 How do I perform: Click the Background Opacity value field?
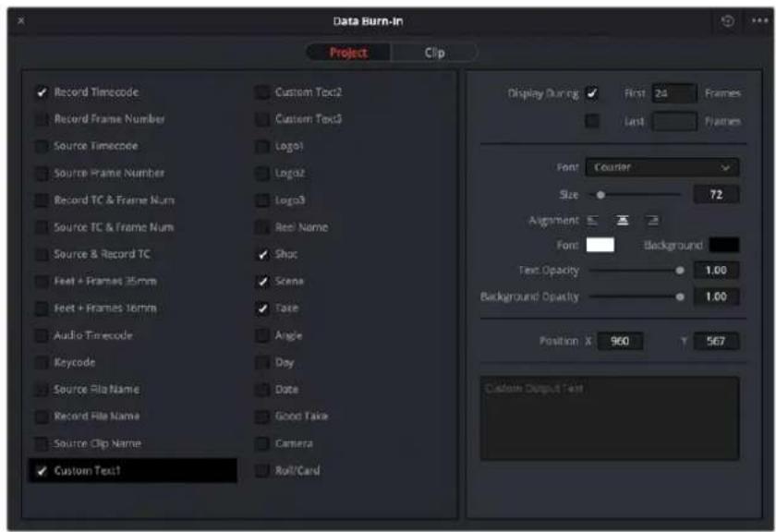pyautogui.click(x=716, y=296)
